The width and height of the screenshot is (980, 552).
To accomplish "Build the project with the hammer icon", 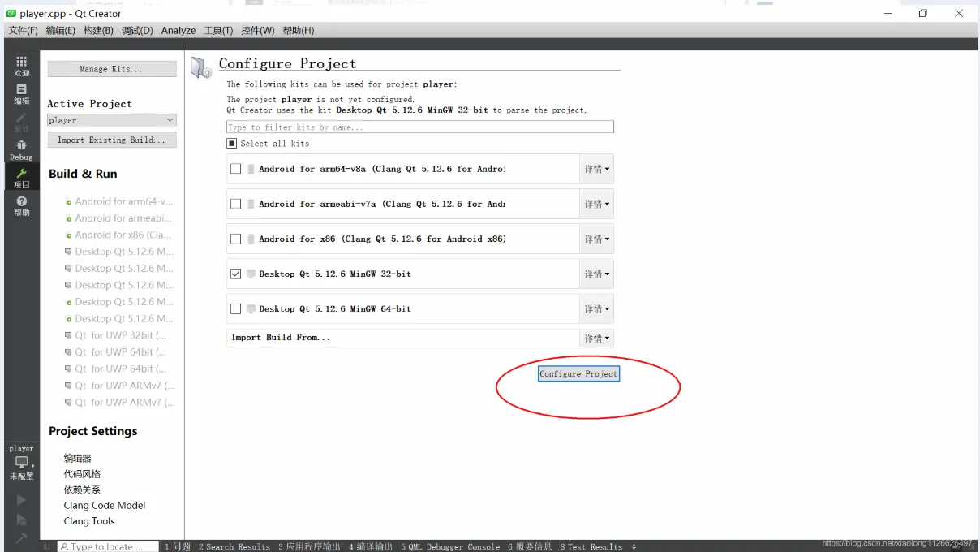I will pyautogui.click(x=21, y=537).
